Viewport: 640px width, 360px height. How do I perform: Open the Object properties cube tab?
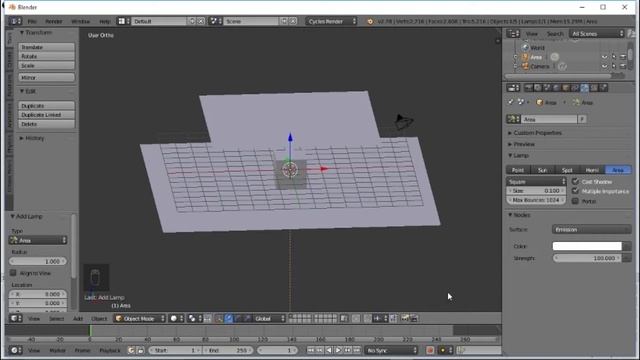click(566, 88)
